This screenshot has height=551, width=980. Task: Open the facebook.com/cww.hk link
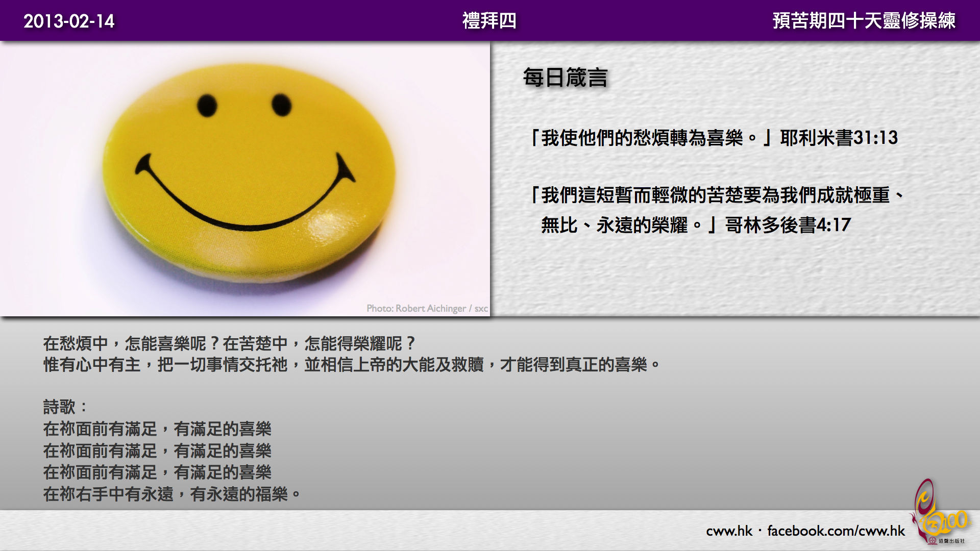coord(836,531)
